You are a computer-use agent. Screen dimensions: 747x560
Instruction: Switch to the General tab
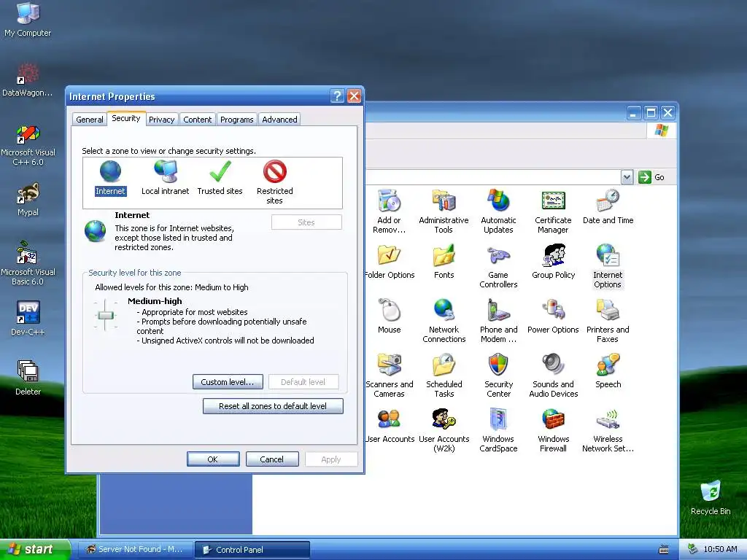90,120
